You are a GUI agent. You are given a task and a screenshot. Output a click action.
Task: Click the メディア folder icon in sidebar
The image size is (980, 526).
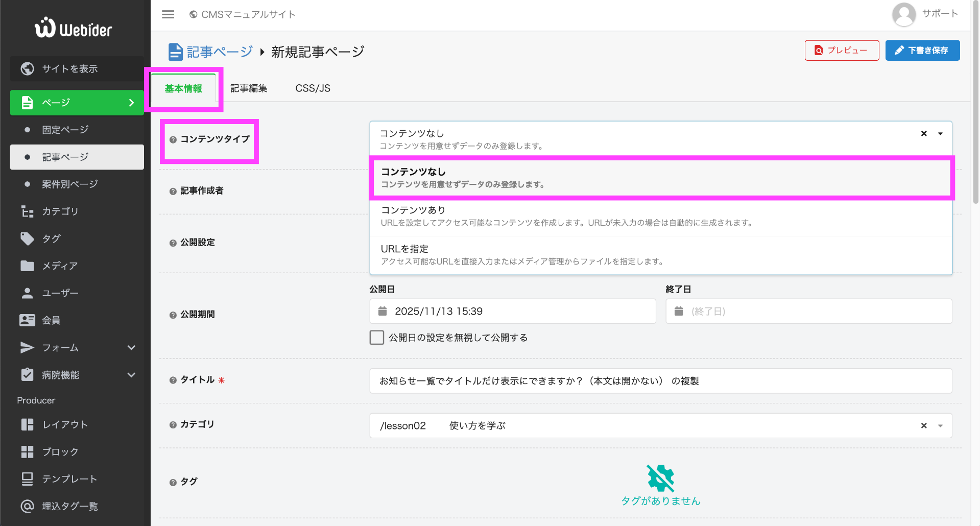pos(27,266)
